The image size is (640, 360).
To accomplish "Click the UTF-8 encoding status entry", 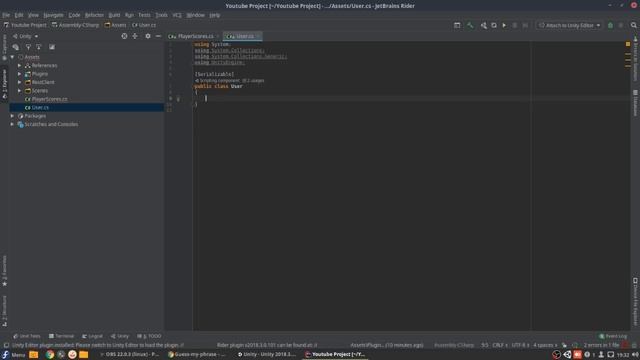I will click(521, 345).
